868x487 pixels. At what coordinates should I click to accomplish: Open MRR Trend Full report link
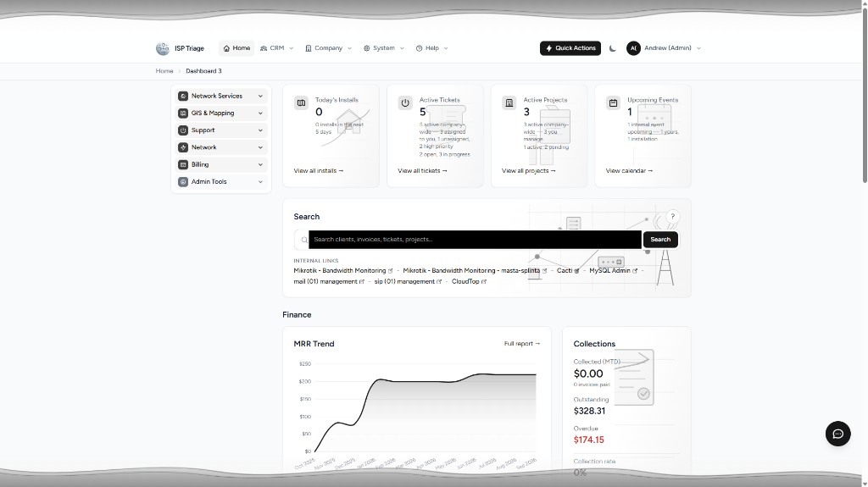click(522, 344)
